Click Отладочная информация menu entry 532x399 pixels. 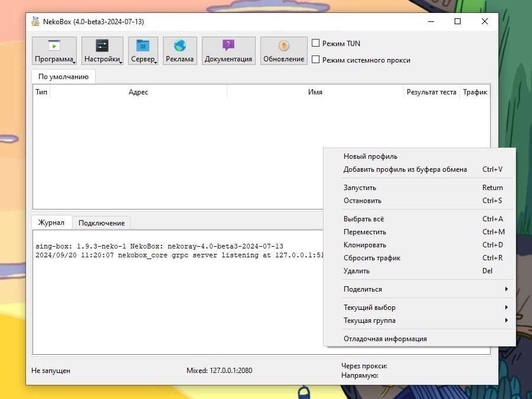(385, 339)
